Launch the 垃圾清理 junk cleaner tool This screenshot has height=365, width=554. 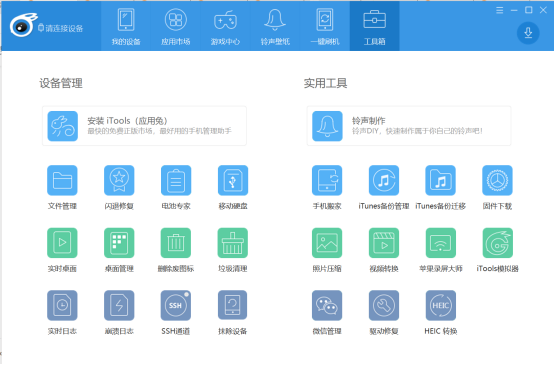pyautogui.click(x=233, y=243)
